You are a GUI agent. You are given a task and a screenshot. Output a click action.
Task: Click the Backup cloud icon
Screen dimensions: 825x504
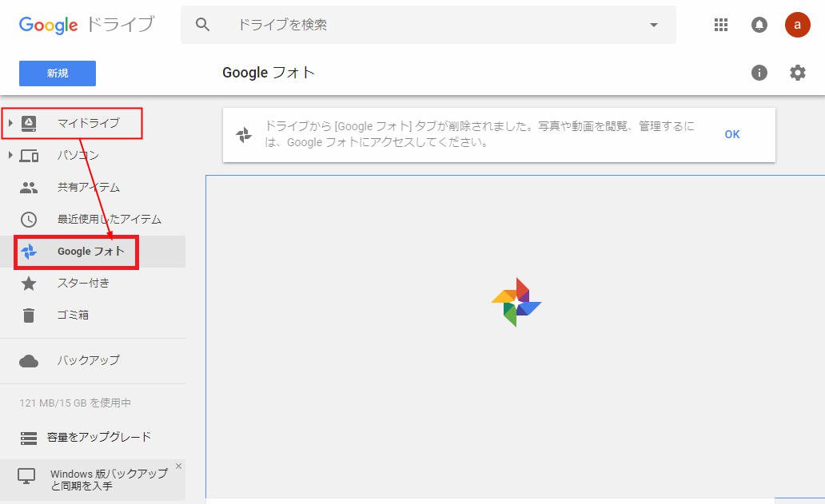pyautogui.click(x=29, y=361)
